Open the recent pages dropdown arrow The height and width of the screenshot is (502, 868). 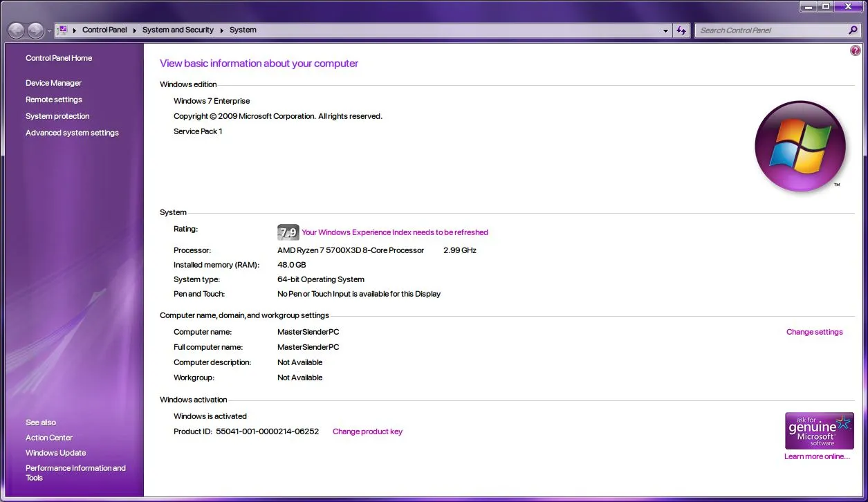point(49,31)
